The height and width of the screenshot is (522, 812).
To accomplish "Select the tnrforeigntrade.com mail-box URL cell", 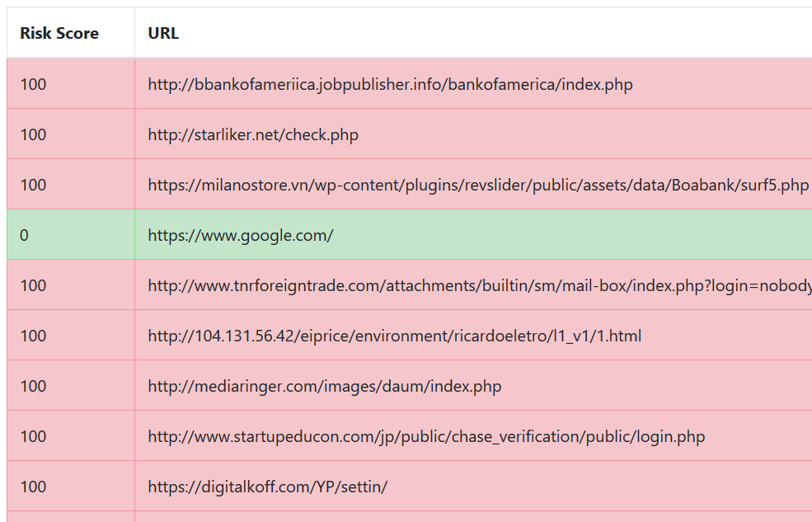I will coord(473,285).
